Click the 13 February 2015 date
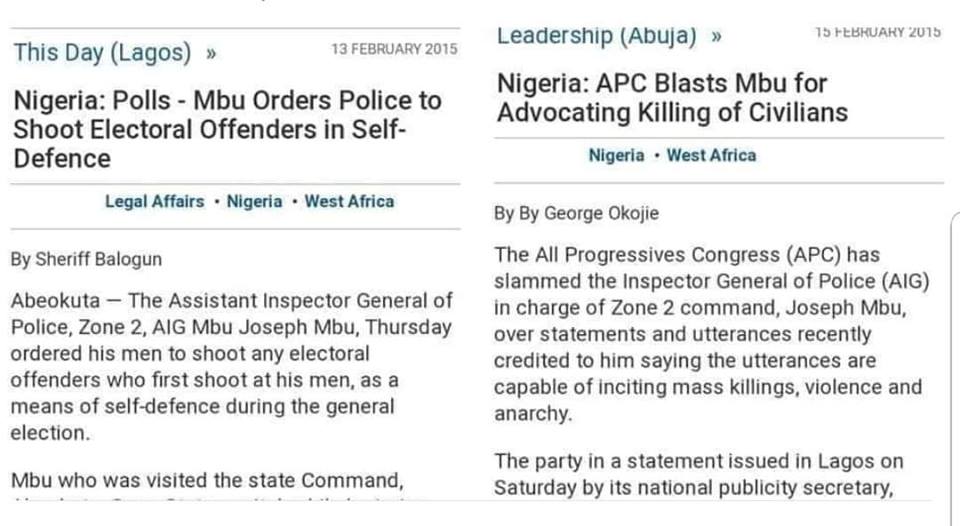 pyautogui.click(x=394, y=49)
